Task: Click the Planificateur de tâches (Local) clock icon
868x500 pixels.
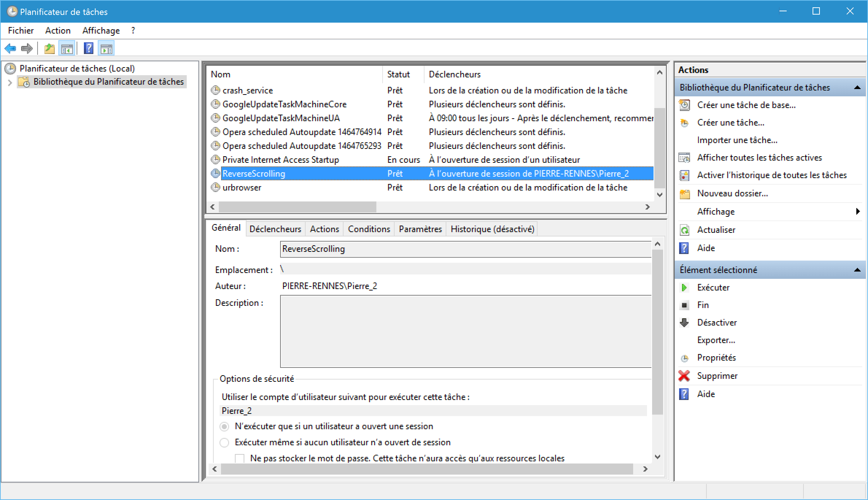Action: coord(10,68)
